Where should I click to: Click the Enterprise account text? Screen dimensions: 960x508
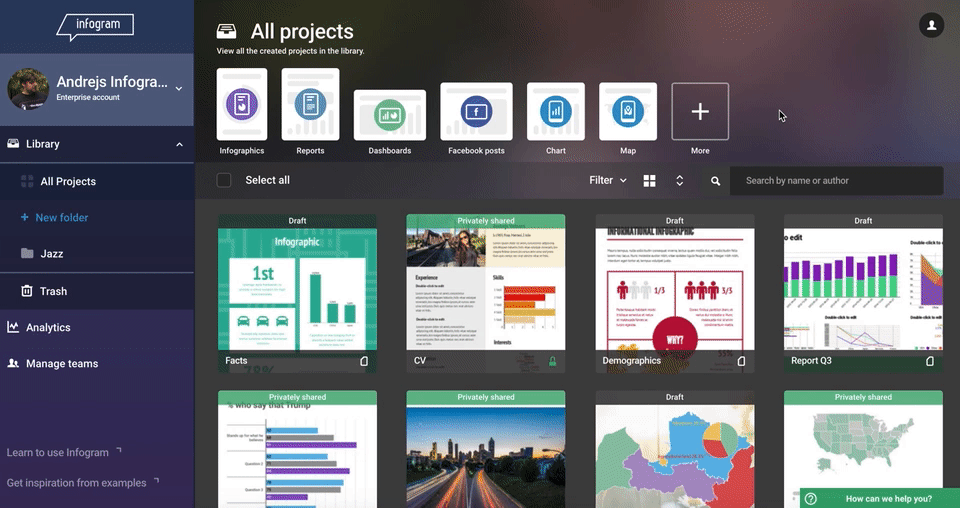coord(88,97)
